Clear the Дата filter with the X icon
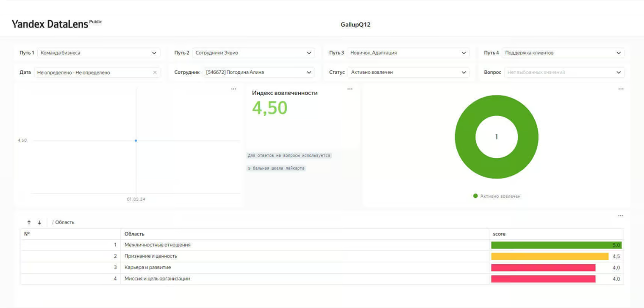Screen dimensions: 644x308 (155, 73)
